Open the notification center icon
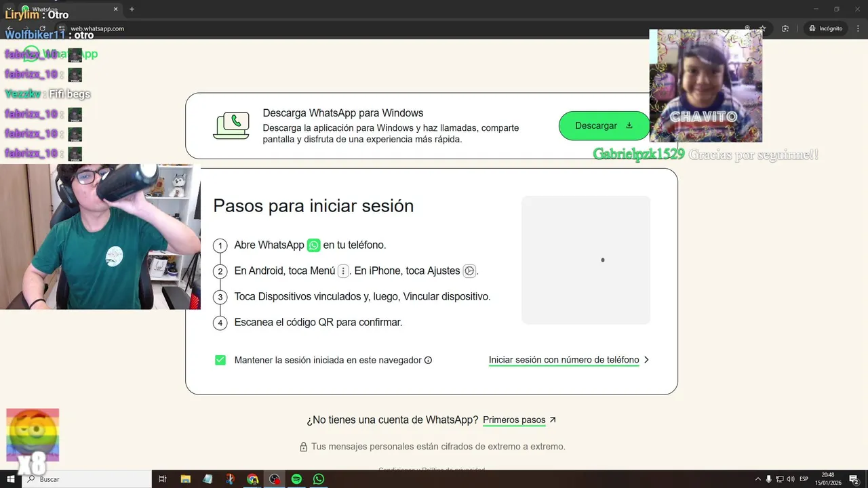Viewport: 868px width, 488px height. pyautogui.click(x=854, y=479)
